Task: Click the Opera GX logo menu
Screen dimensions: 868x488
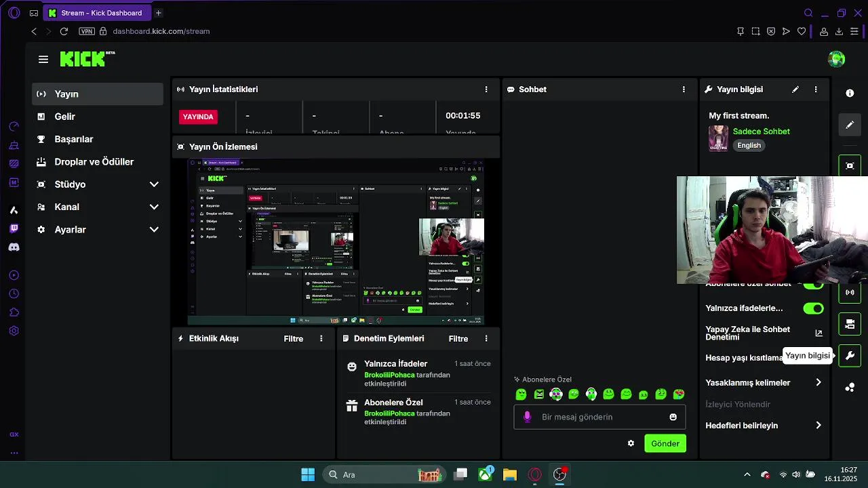Action: [x=14, y=13]
